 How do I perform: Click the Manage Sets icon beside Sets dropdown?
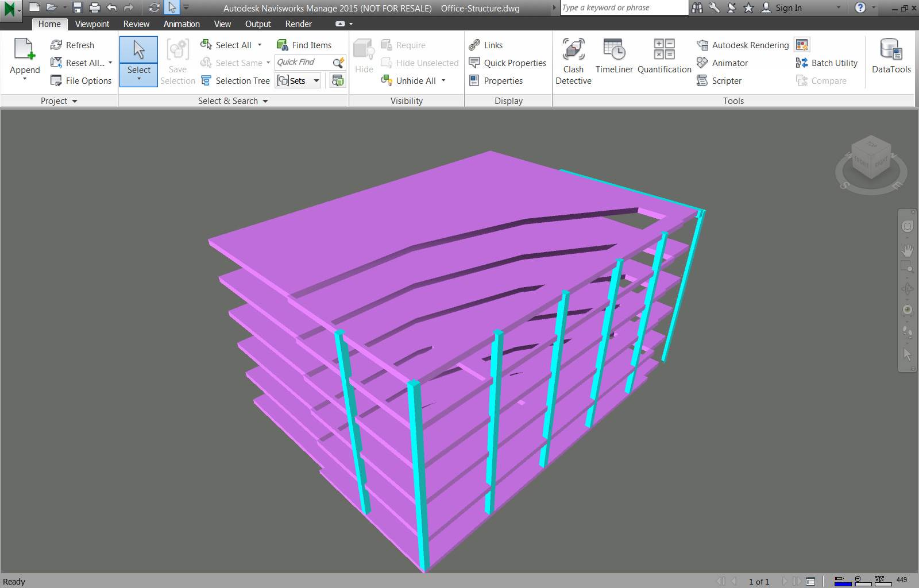[x=338, y=80]
